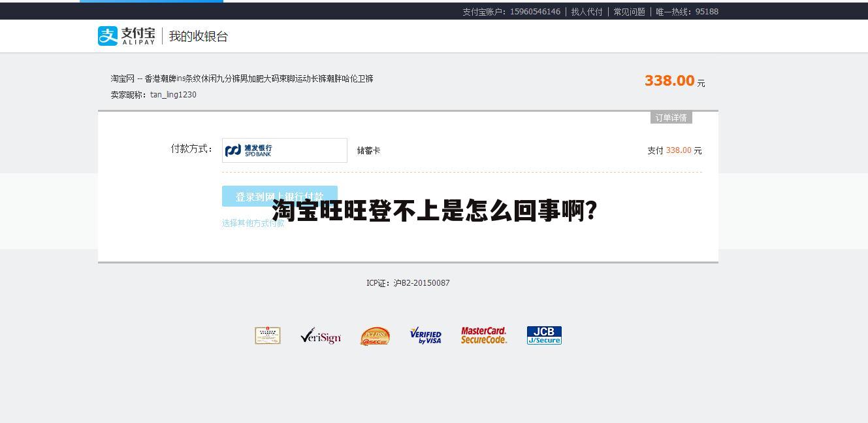Click the 支付宝账户 15960546146 text
The width and height of the screenshot is (868, 423).
tap(511, 12)
